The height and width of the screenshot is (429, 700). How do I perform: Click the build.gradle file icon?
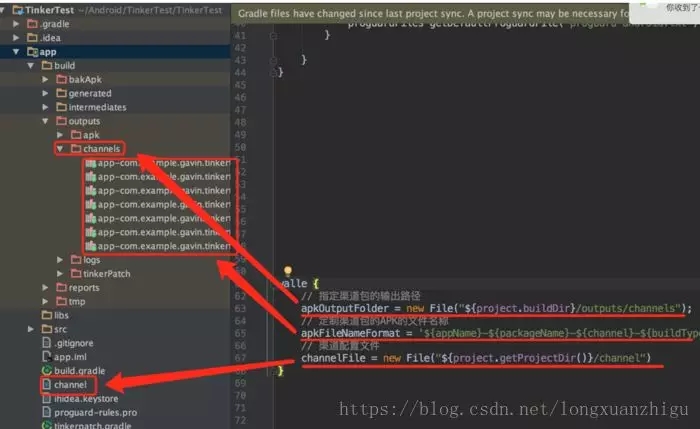[47, 370]
